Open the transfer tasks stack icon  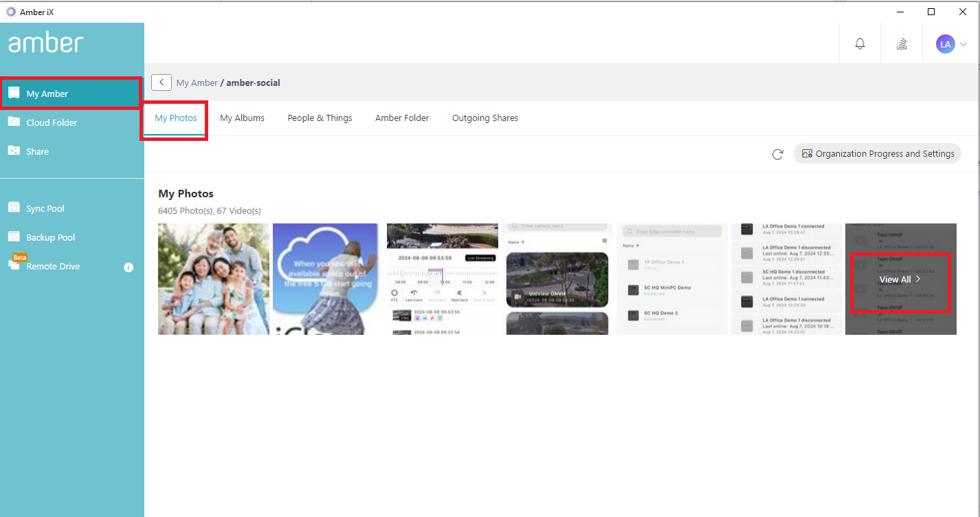(902, 44)
